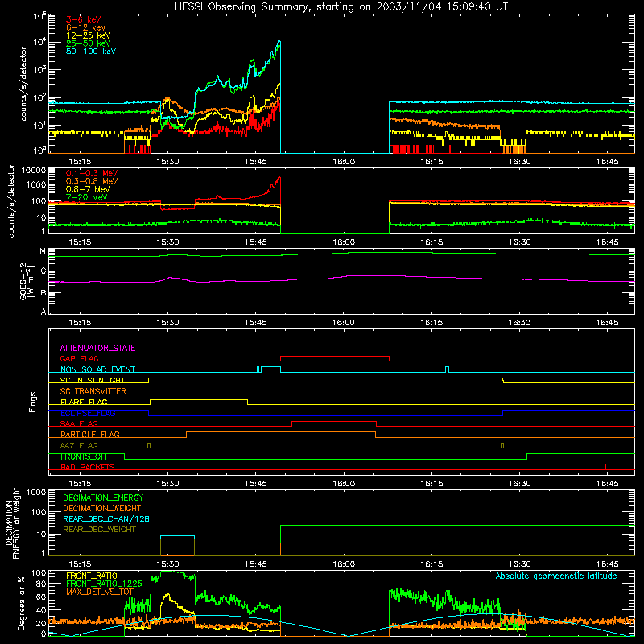
Task: Click the SAA_FLAG label
Action: [79, 423]
